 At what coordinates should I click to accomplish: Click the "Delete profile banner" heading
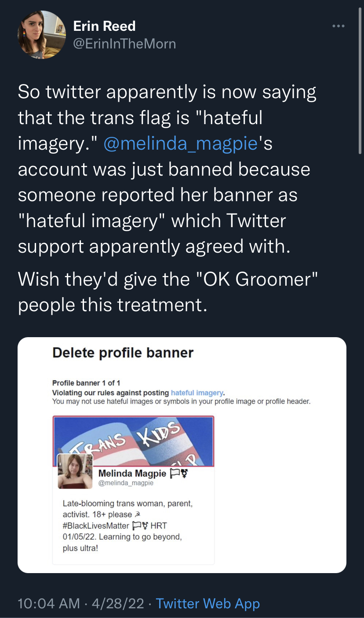click(123, 353)
